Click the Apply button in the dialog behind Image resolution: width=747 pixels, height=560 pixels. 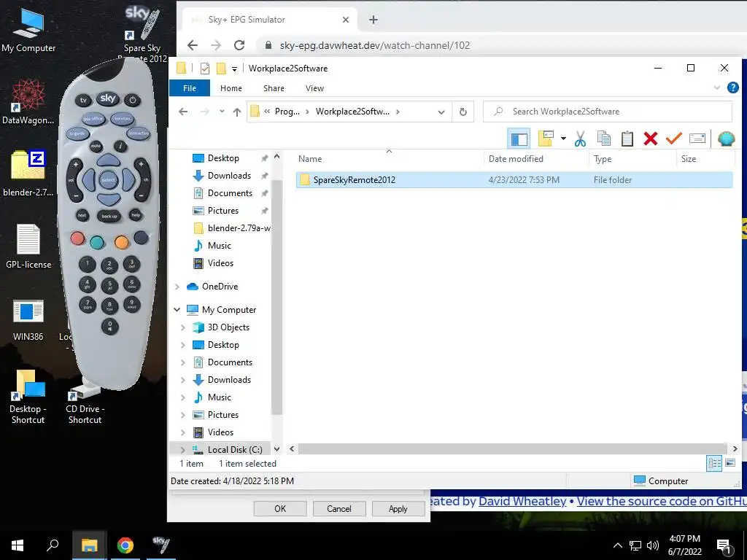point(398,508)
